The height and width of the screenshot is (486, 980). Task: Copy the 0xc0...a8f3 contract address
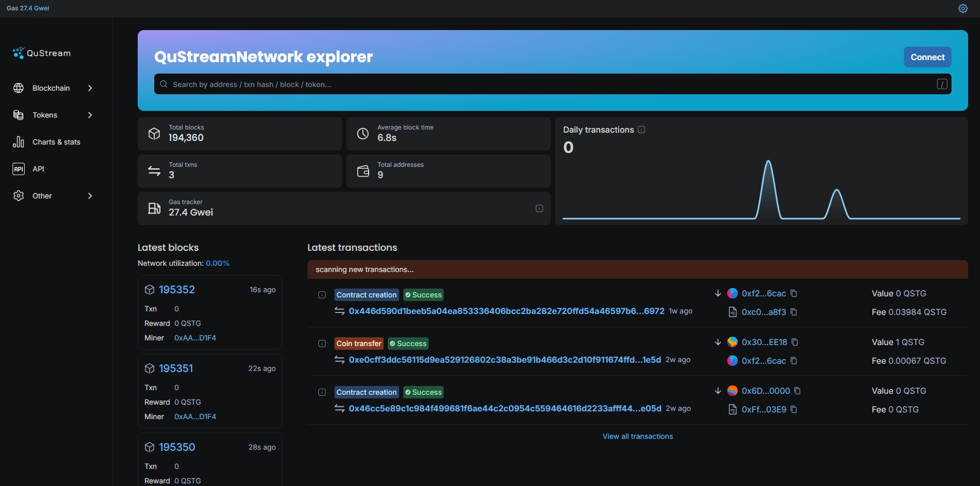[x=794, y=312]
